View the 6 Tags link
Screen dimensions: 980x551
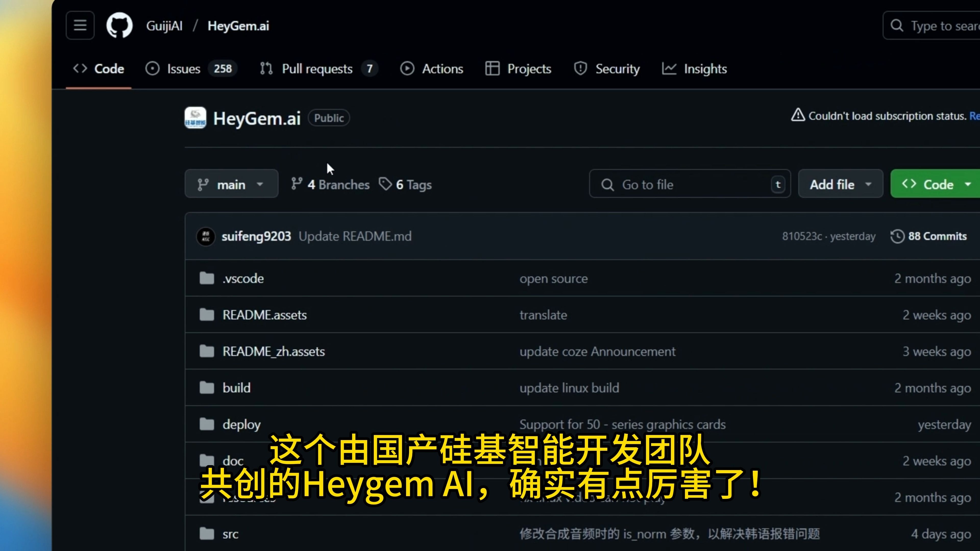(x=406, y=184)
